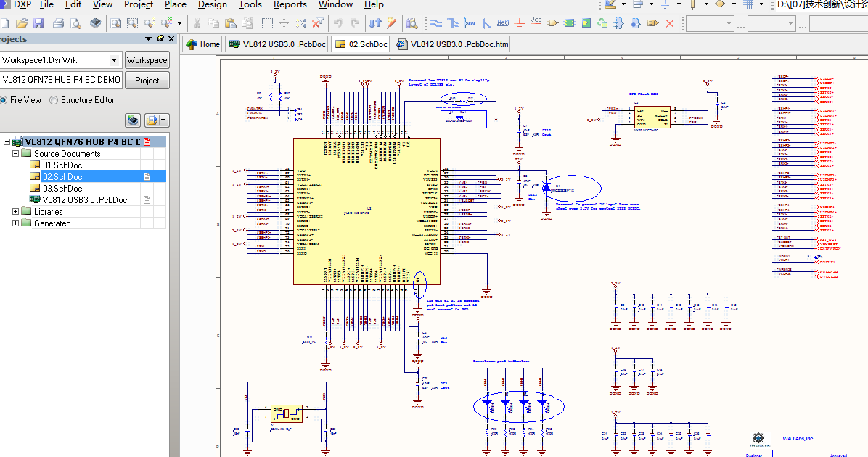868x457 pixels.
Task: Save the document with the floppy disk icon
Action: tap(38, 23)
